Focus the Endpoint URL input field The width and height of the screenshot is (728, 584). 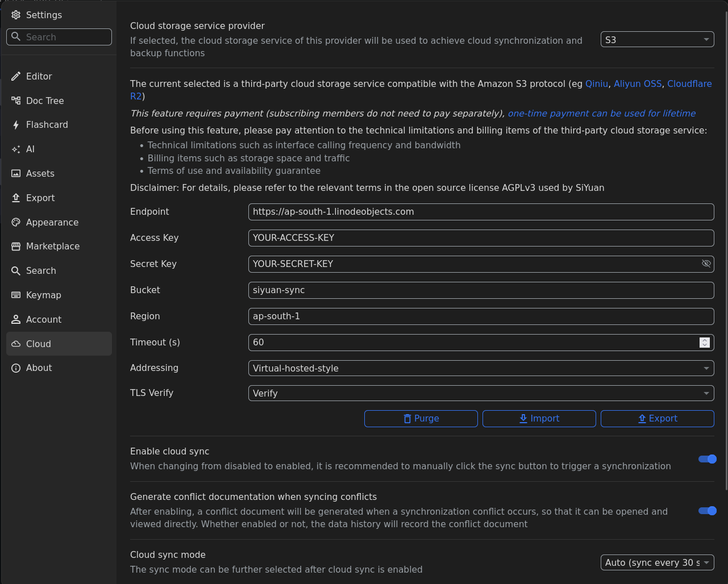pyautogui.click(x=481, y=212)
